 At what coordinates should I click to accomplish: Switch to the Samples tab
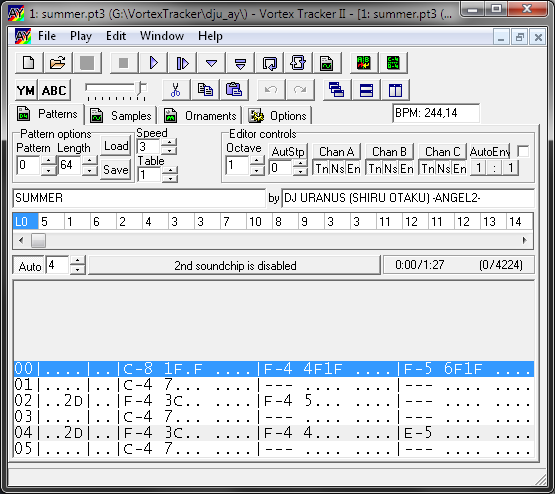[121, 116]
